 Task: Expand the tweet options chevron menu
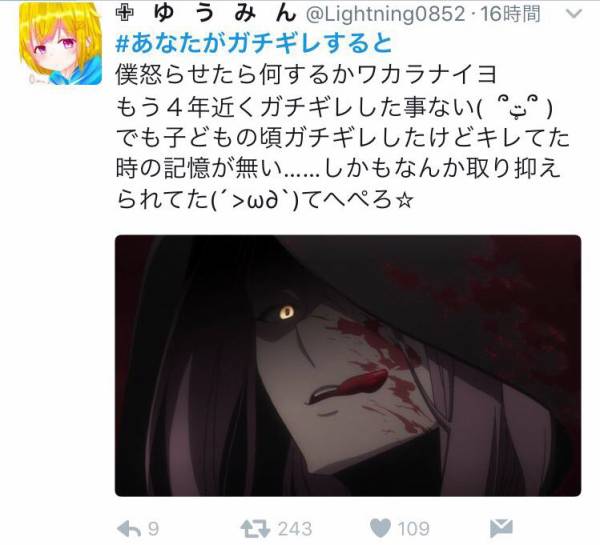click(573, 14)
